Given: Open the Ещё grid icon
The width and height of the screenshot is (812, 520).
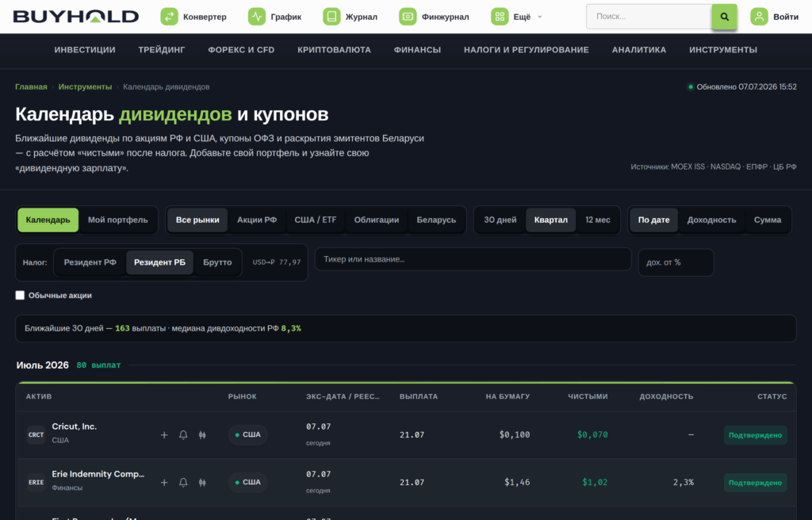Looking at the screenshot, I should [500, 17].
